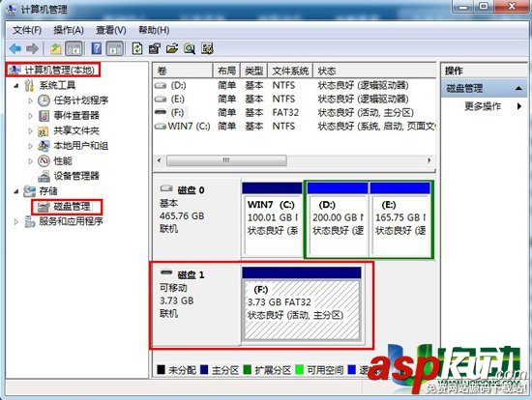The image size is (532, 400).
Task: Click drive icon of WIN7 (C:) row
Action: [x=161, y=127]
